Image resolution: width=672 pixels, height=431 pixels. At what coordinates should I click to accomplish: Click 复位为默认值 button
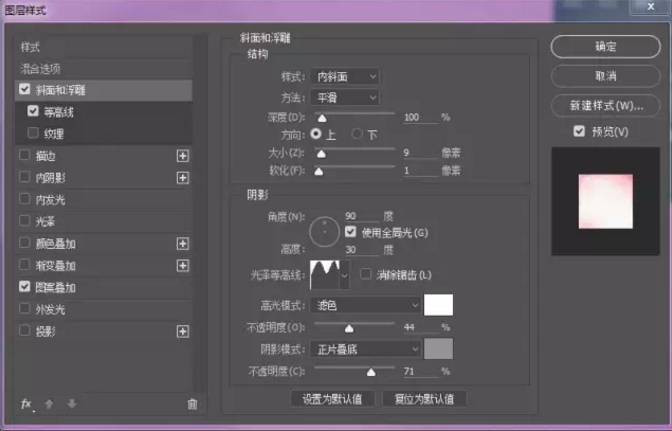click(424, 399)
